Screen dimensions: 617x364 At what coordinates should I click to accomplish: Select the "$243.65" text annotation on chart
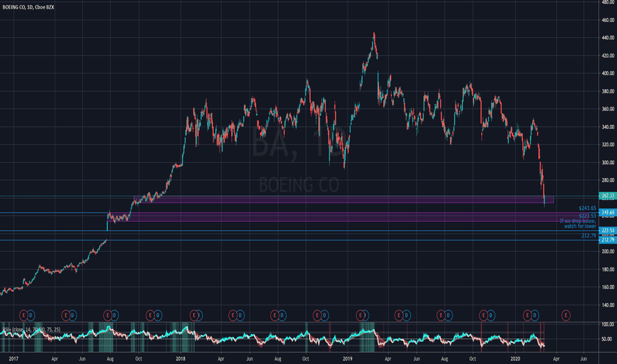(x=587, y=208)
